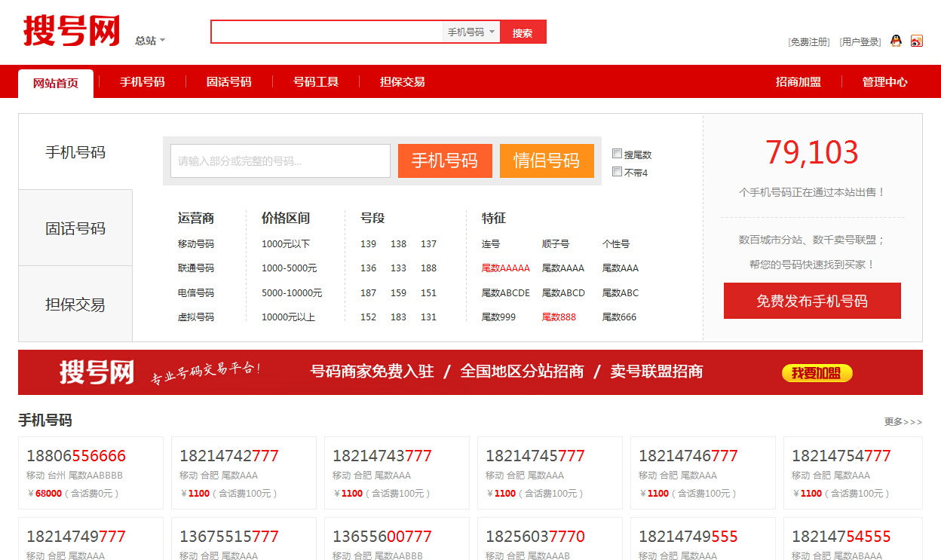Select number segment 139
941x560 pixels.
[368, 244]
